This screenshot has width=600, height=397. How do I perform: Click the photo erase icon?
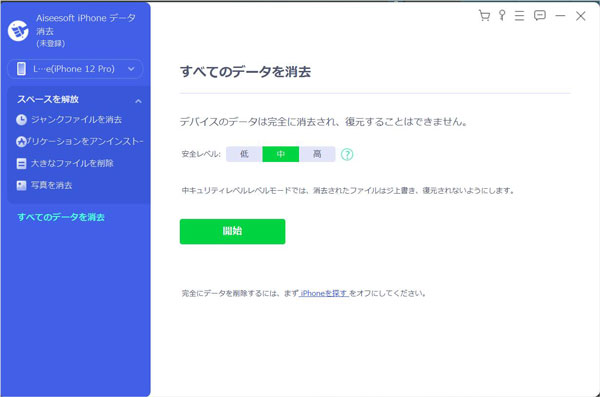click(x=21, y=185)
